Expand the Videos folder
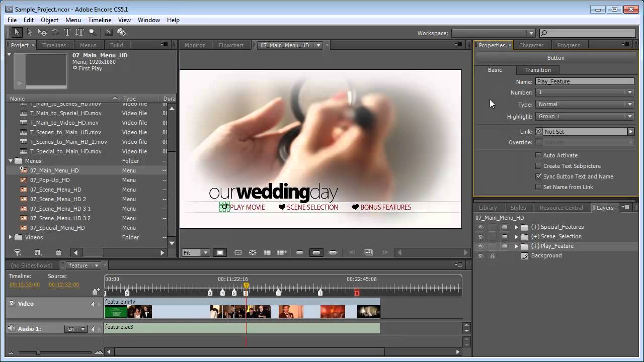The width and height of the screenshot is (644, 362). pos(11,237)
